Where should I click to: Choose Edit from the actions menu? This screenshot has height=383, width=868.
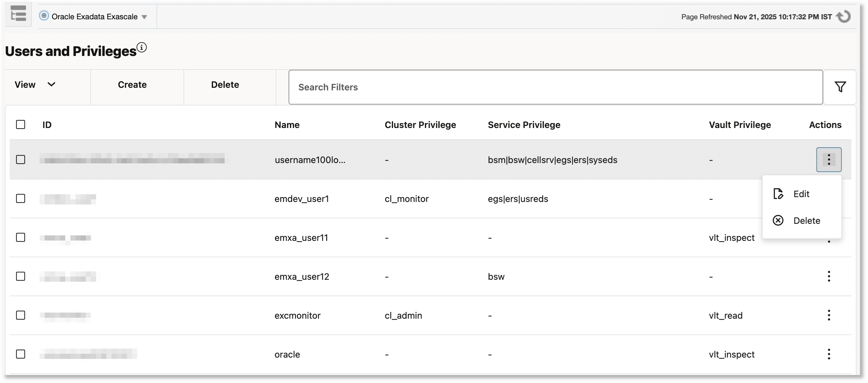801,194
